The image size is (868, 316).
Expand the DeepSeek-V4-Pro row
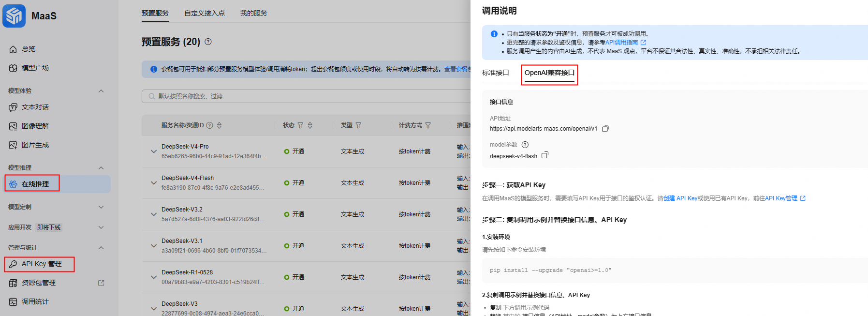pos(153,151)
